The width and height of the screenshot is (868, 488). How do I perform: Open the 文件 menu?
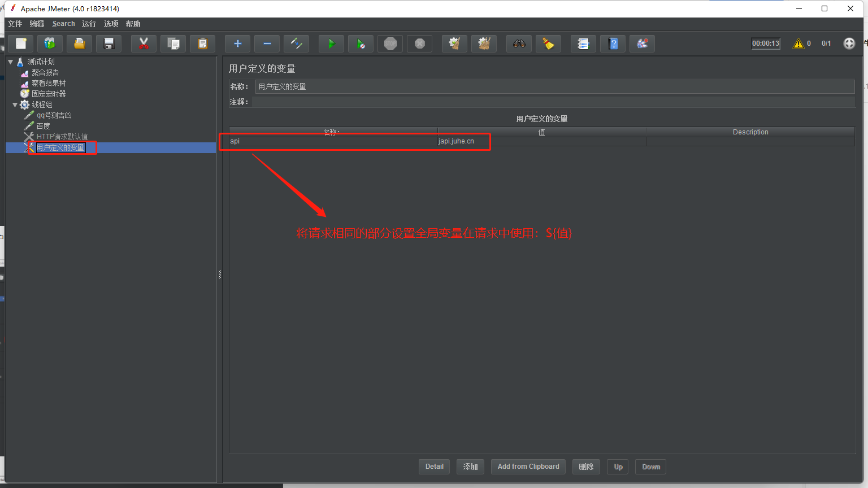coord(15,24)
